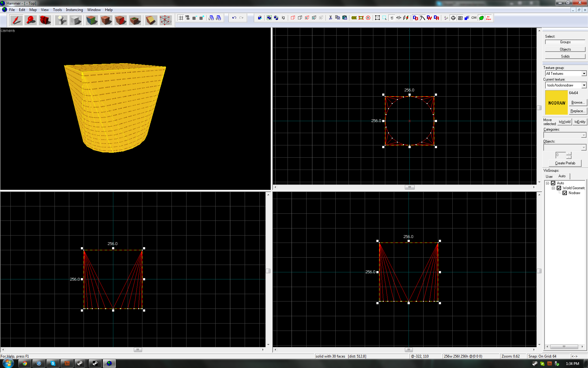Ungroup the selected objects
Screen dimensions: 588x368
click(x=276, y=18)
